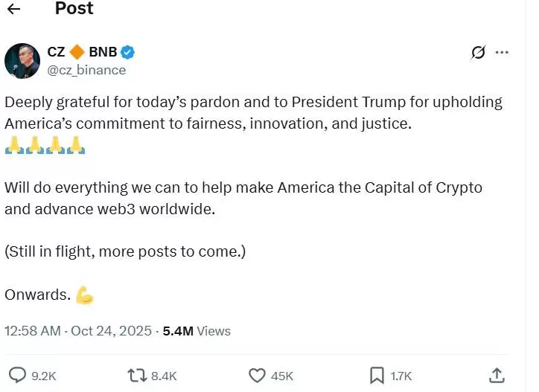
Task: Click the Grok slashed-circle icon
Action: 478,52
